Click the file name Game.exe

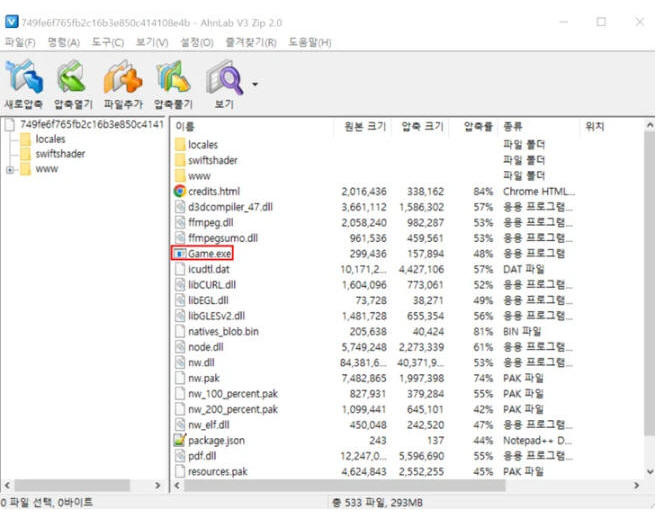click(x=210, y=254)
